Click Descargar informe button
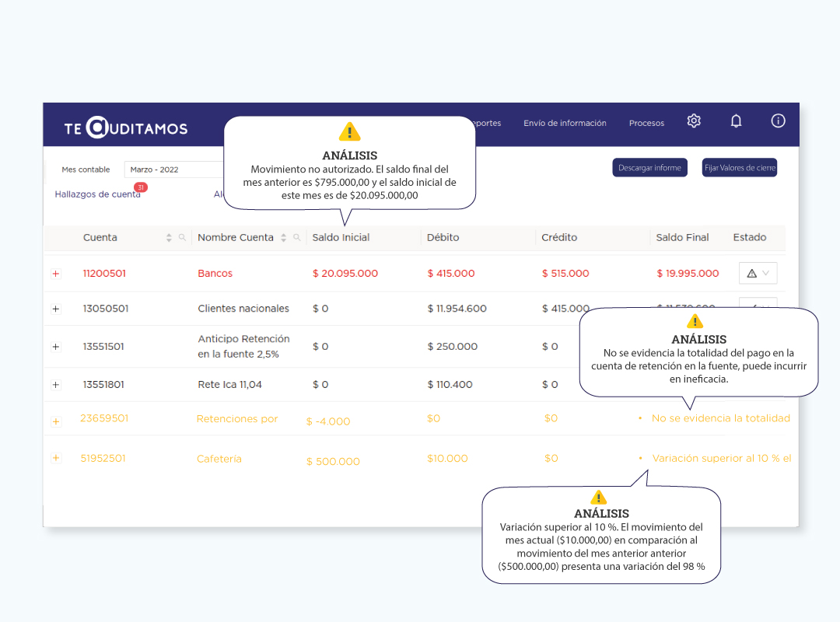 coord(649,168)
